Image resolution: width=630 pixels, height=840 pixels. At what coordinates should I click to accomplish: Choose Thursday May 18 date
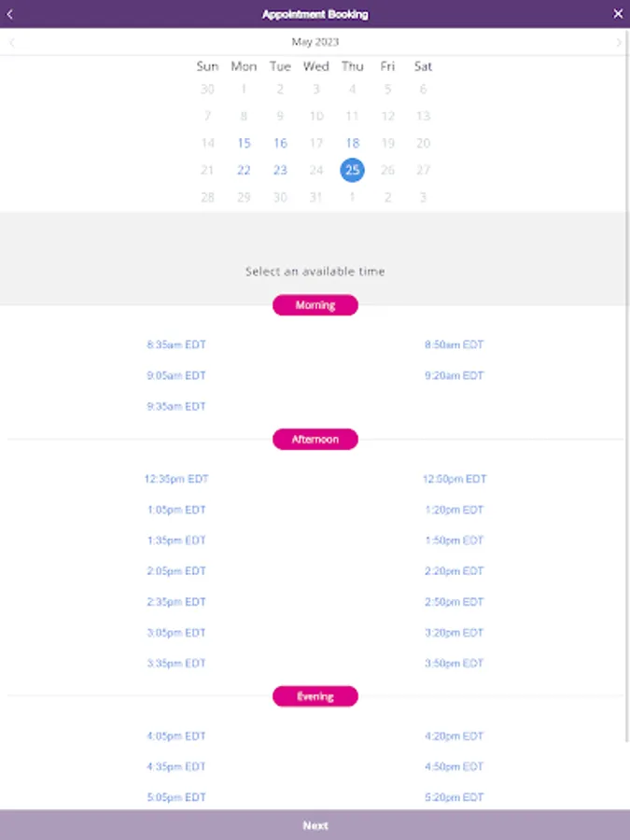click(x=352, y=144)
